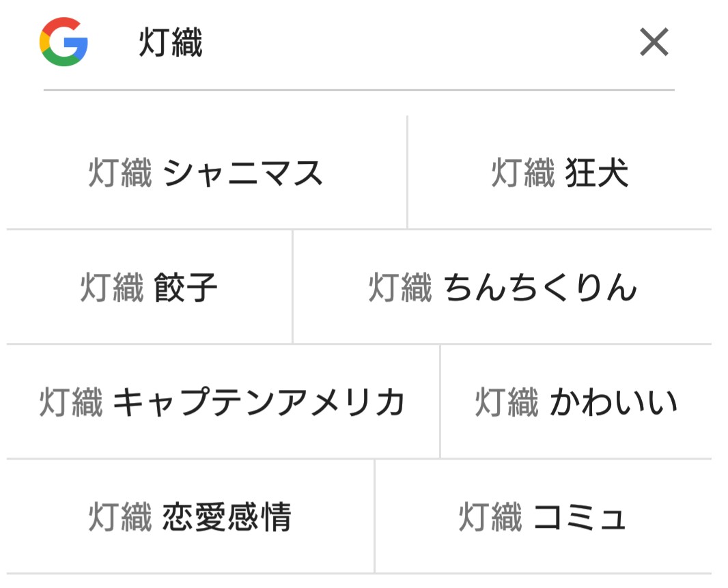Click the bold text ちんちくりん
This screenshot has width=728, height=588.
point(540,287)
